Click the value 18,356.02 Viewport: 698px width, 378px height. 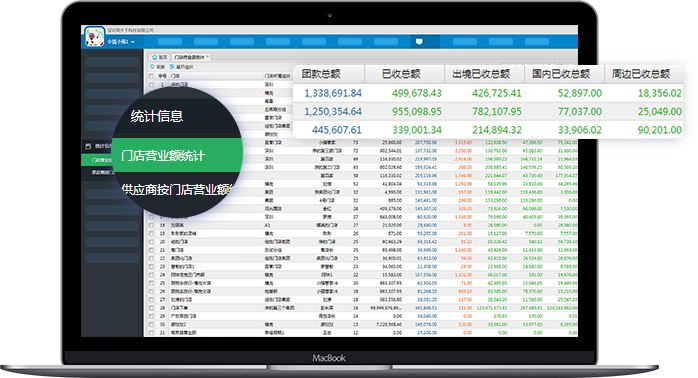[x=660, y=93]
